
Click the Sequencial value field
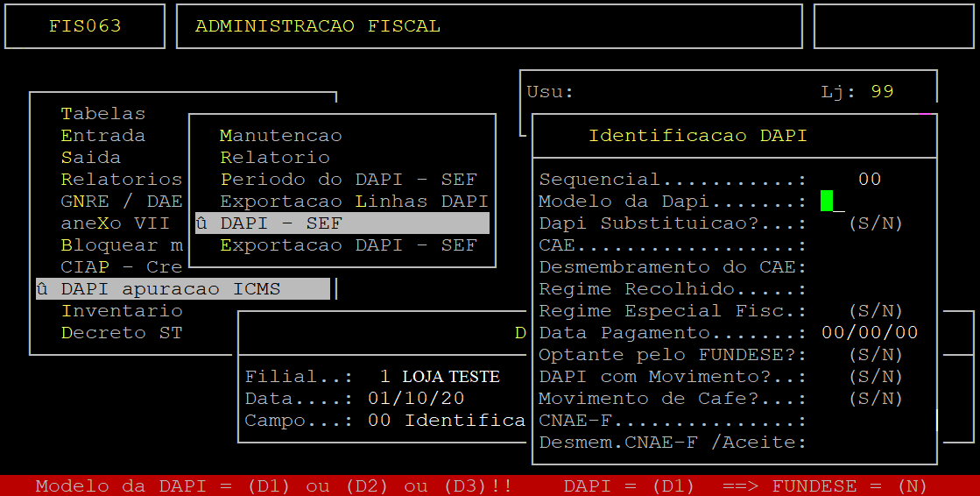click(869, 180)
